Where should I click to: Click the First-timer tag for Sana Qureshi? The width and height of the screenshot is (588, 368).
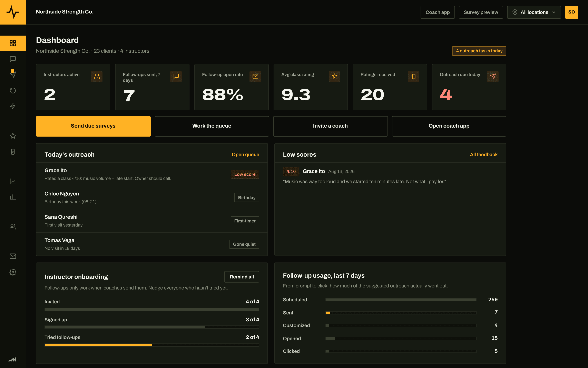[x=245, y=221]
